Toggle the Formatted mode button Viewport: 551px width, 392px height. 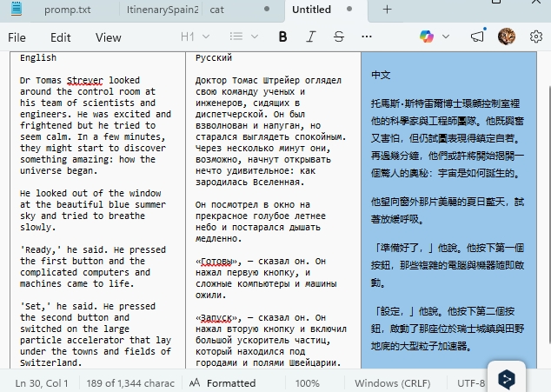222,382
